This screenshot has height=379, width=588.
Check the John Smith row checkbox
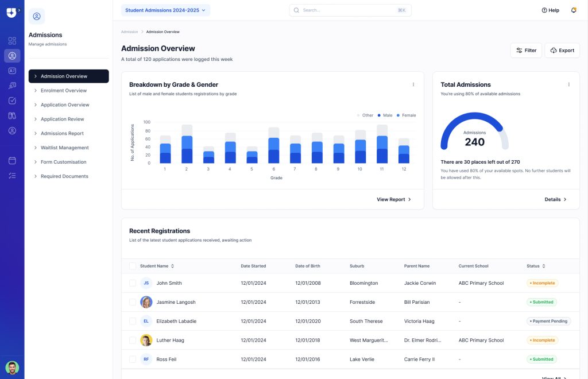133,283
